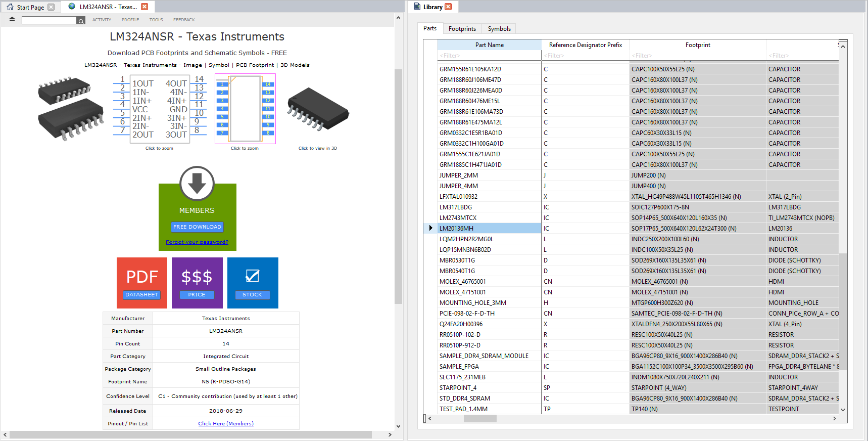Click the PDF datasheet tile icon
Viewport: 868px width, 441px height.
point(142,277)
